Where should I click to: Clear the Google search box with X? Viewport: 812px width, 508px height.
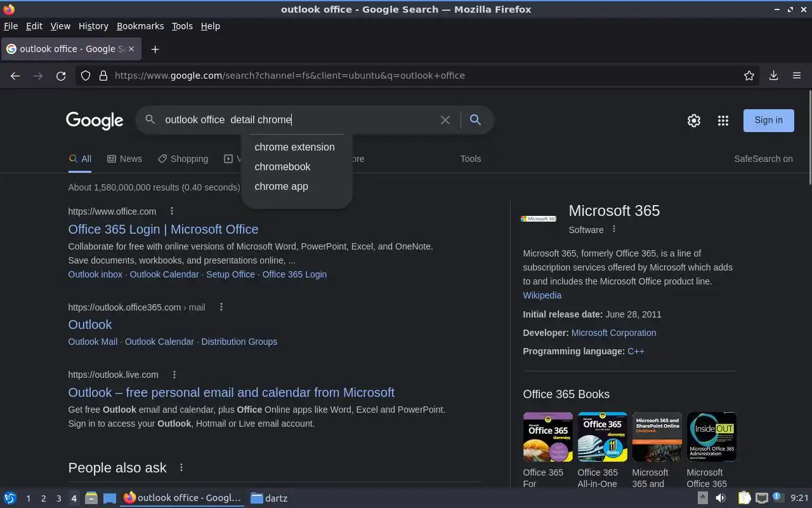[445, 120]
